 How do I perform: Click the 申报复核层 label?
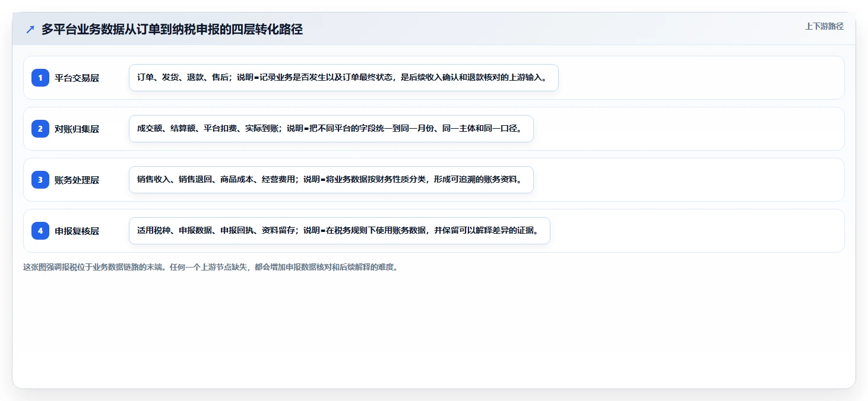(x=77, y=231)
